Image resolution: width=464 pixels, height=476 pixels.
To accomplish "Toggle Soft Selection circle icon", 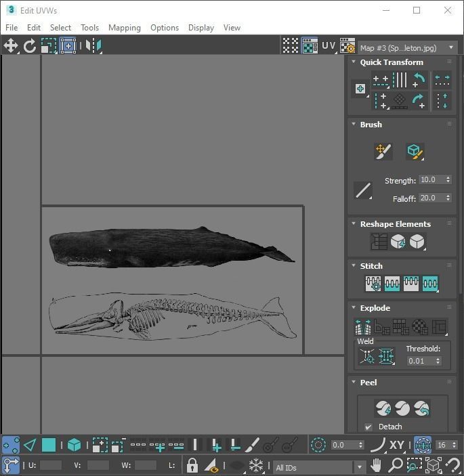I will click(x=318, y=445).
